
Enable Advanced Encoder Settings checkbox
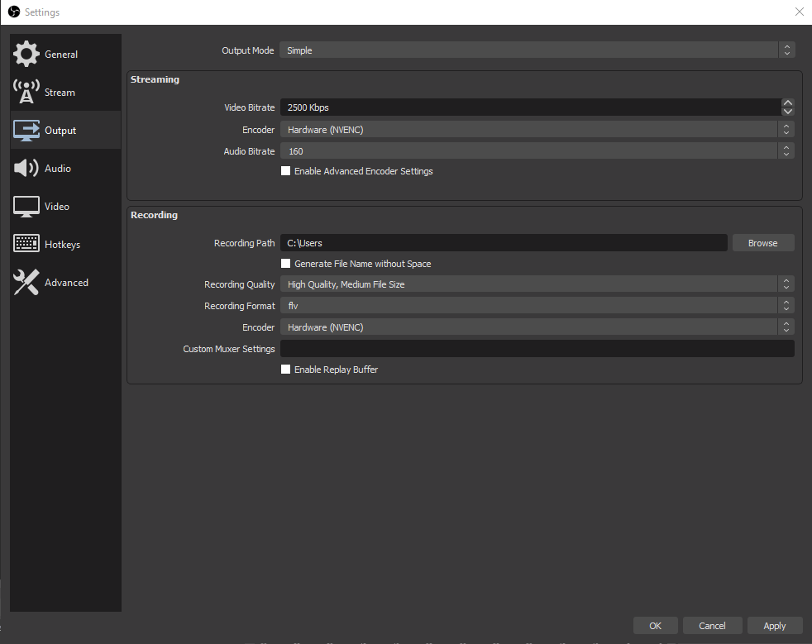[286, 171]
